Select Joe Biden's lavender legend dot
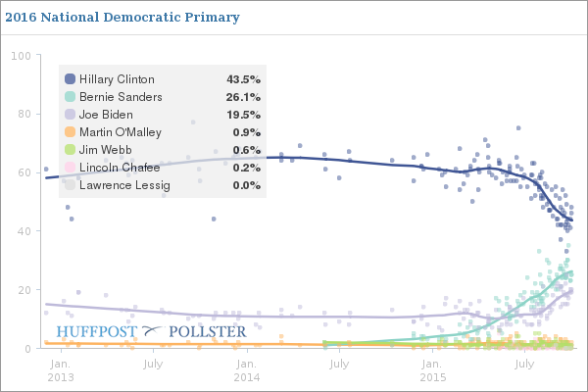 tap(70, 115)
